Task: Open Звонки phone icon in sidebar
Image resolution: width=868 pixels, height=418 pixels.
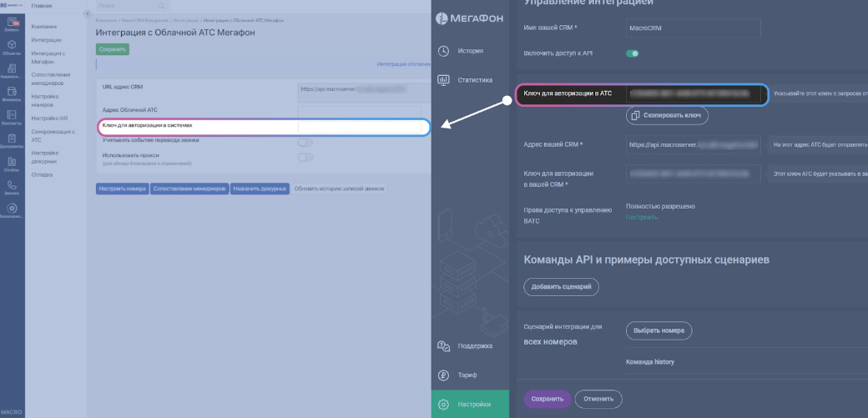Action: (x=12, y=185)
